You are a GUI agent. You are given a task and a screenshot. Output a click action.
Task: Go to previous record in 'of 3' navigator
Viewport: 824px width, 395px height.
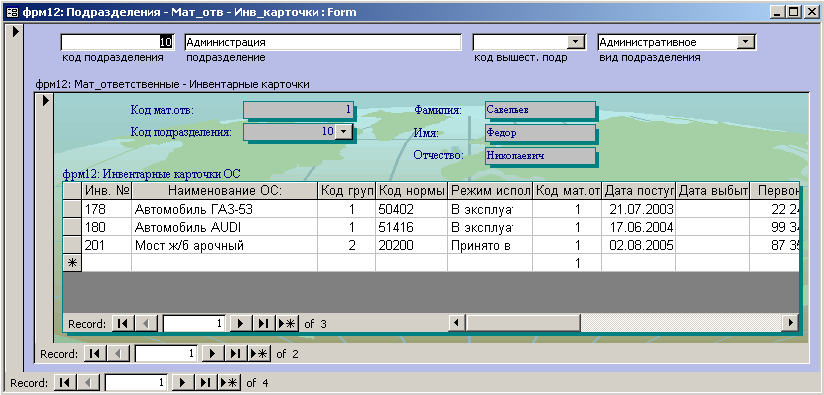click(146, 324)
